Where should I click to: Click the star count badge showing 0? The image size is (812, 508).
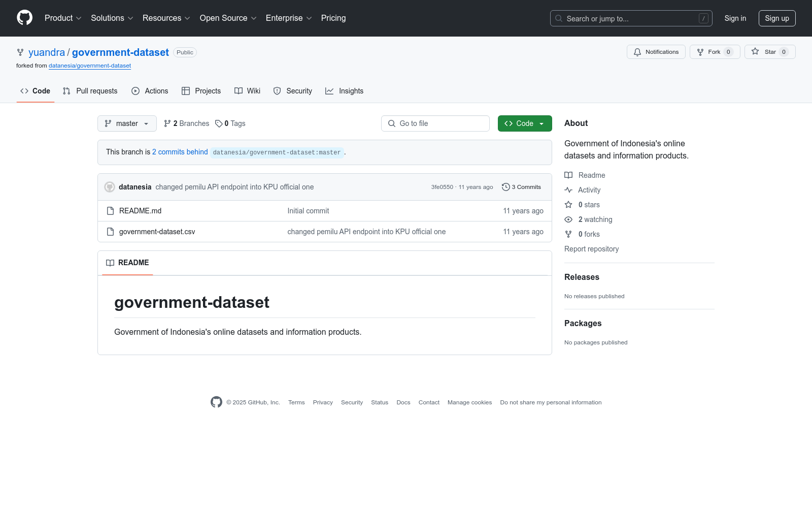tap(784, 52)
